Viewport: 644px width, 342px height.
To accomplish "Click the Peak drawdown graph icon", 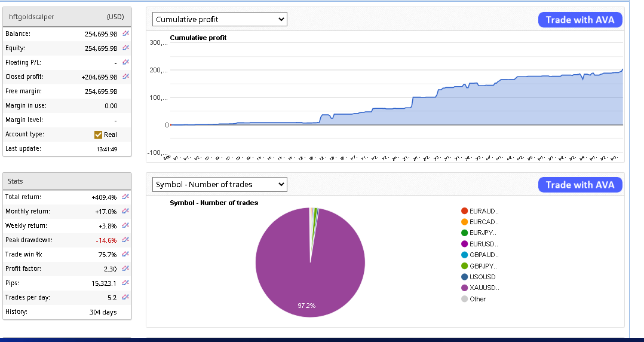I will [125, 240].
